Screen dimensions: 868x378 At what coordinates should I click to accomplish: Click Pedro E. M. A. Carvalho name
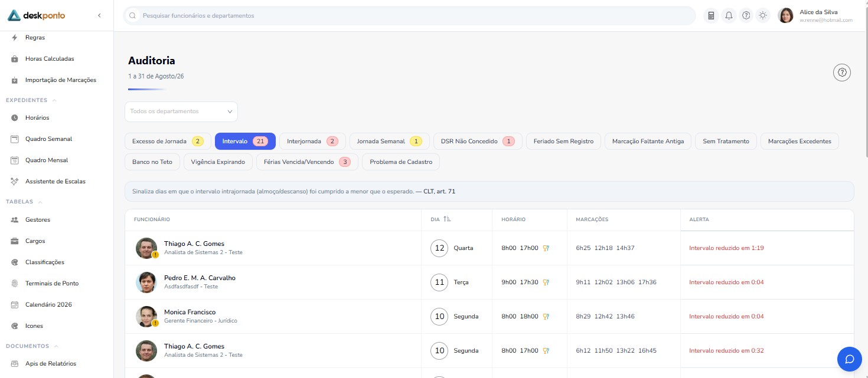tap(200, 278)
